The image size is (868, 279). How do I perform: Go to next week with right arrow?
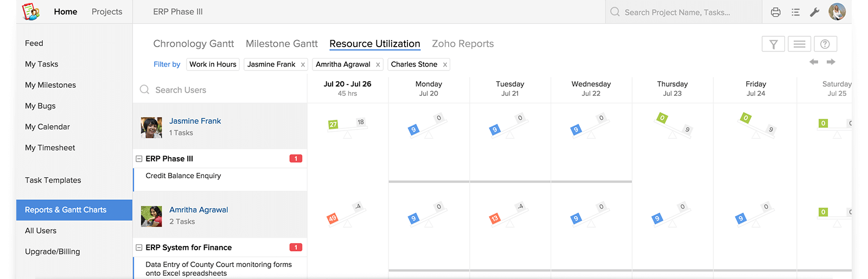click(831, 62)
